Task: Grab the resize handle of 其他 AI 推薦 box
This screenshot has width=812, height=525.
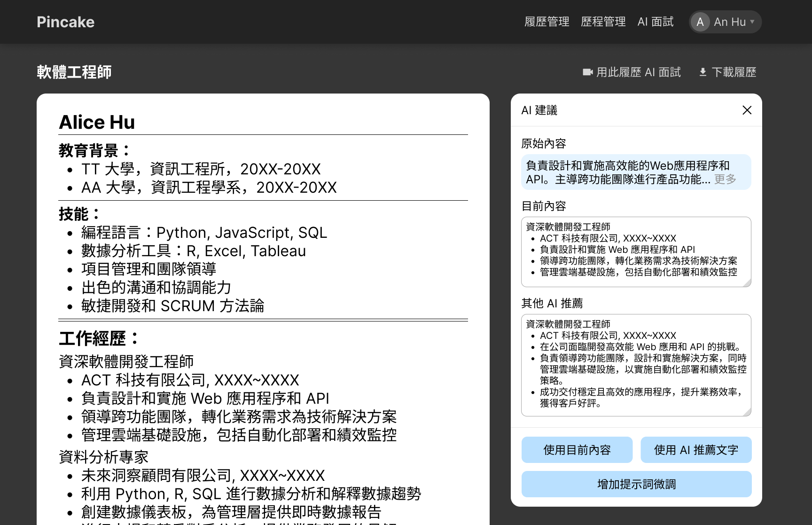Action: 747,412
